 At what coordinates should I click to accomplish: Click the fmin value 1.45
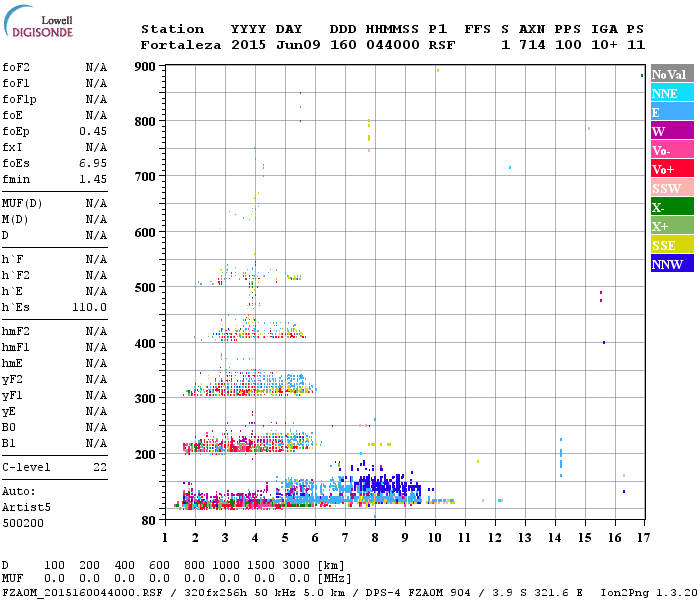pyautogui.click(x=93, y=179)
